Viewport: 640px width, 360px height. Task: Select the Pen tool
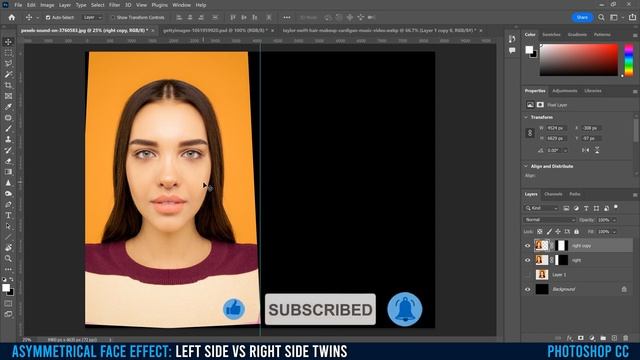(x=8, y=204)
